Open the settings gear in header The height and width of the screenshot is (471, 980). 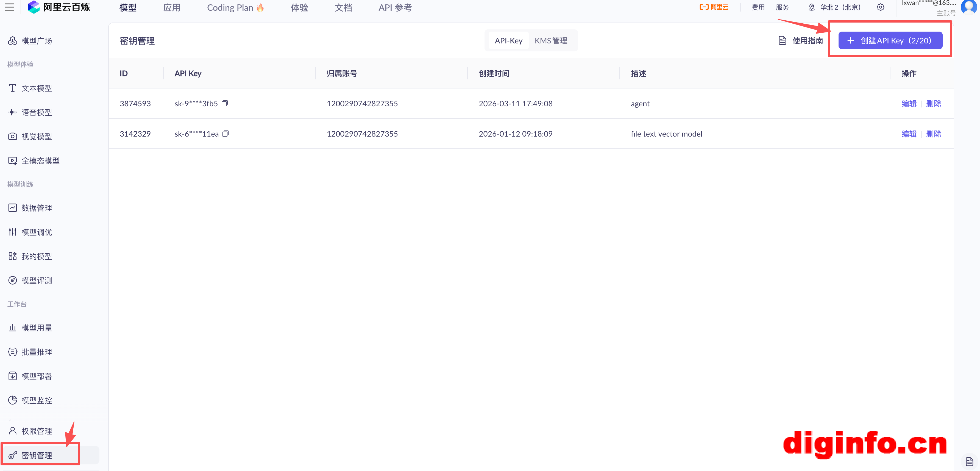click(880, 7)
